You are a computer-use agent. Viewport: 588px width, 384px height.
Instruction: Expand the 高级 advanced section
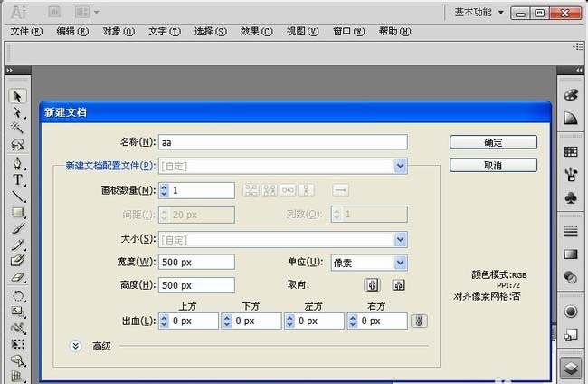point(75,346)
